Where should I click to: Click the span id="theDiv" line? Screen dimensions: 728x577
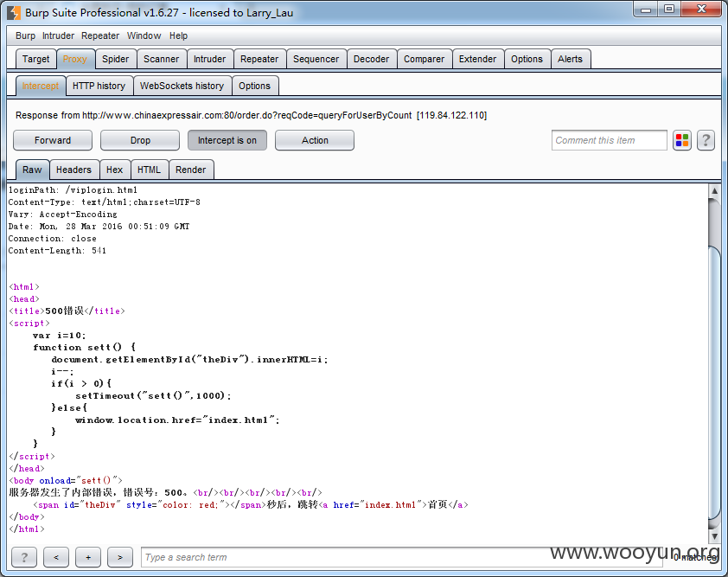pos(251,504)
